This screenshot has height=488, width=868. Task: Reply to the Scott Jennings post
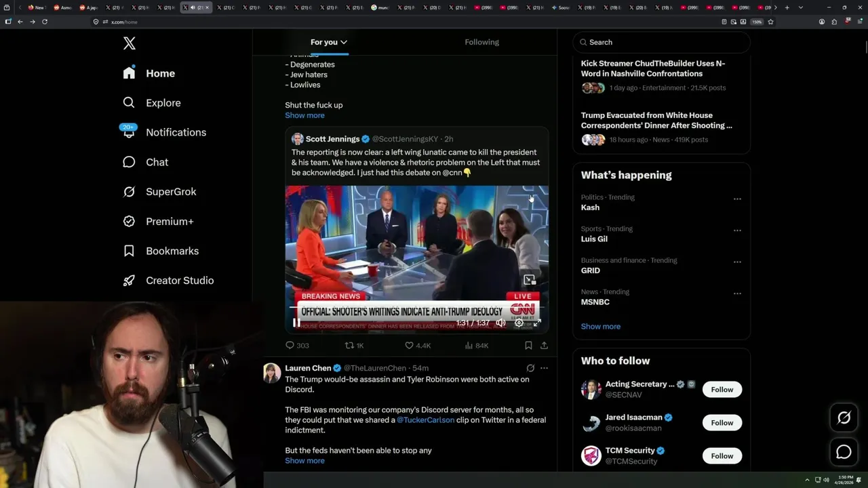point(297,346)
